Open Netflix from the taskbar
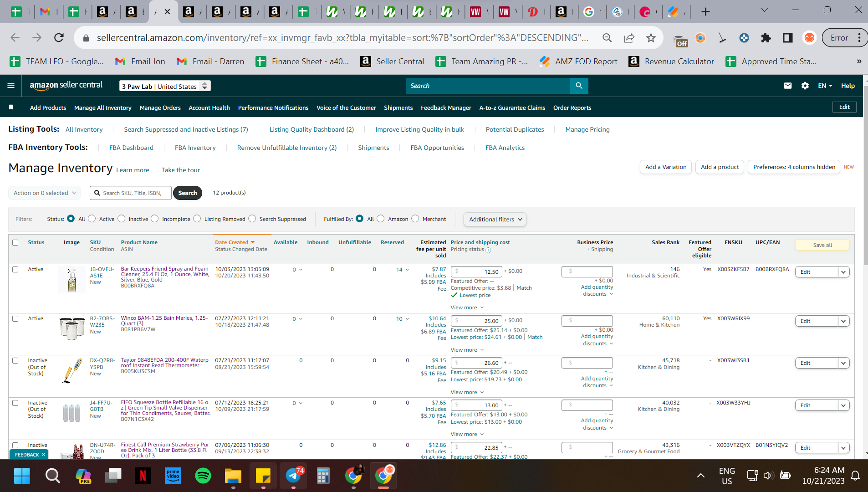868x492 pixels. click(x=143, y=476)
